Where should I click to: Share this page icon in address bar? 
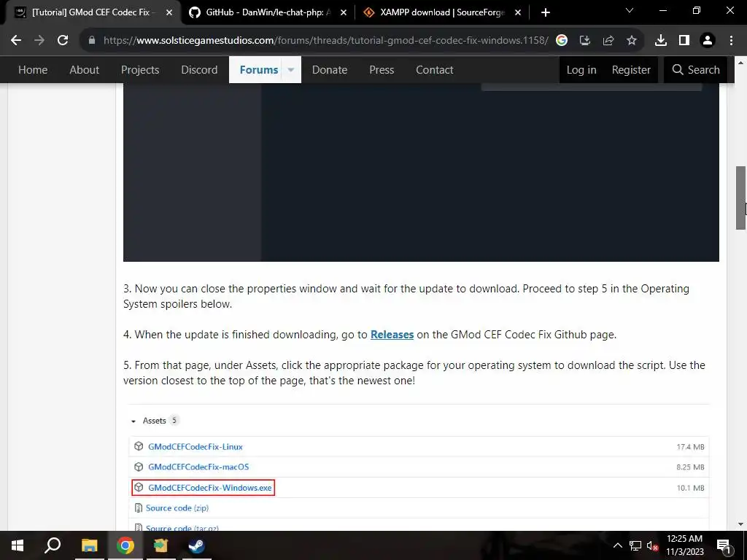click(608, 41)
